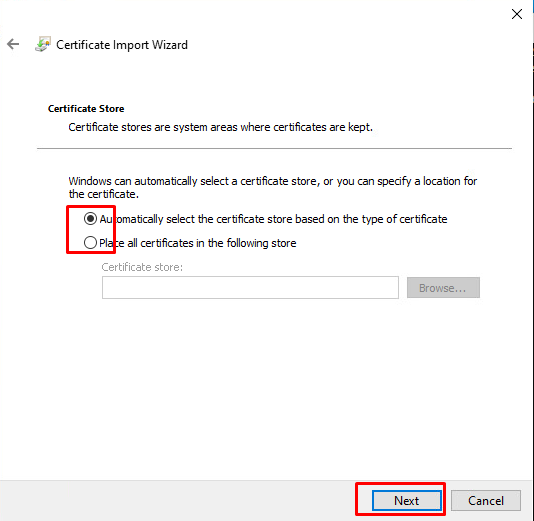534x521 pixels.
Task: Open the Browse… store picker
Action: click(x=443, y=288)
